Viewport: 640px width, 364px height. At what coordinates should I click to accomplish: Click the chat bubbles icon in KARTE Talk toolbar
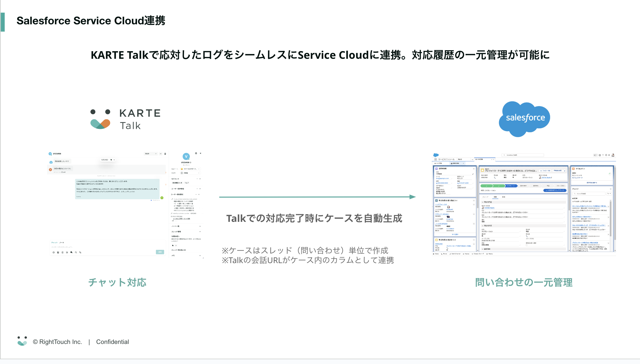coord(71,252)
